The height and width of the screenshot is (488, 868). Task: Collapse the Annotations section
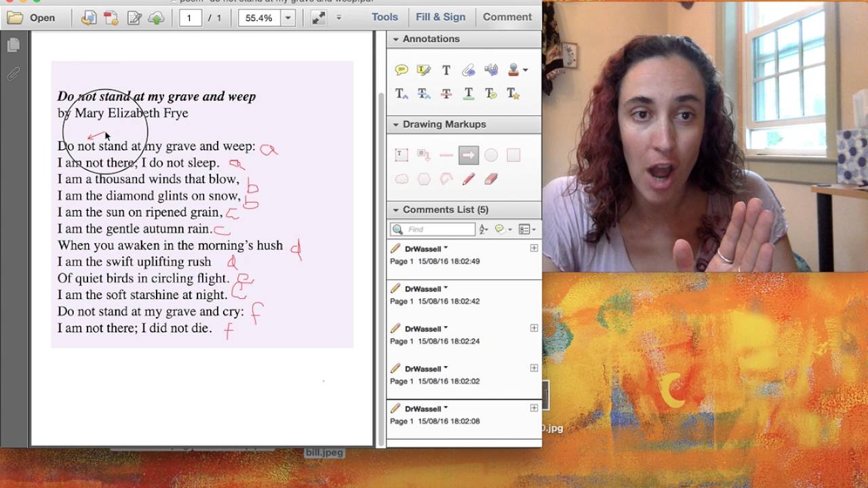pyautogui.click(x=395, y=39)
